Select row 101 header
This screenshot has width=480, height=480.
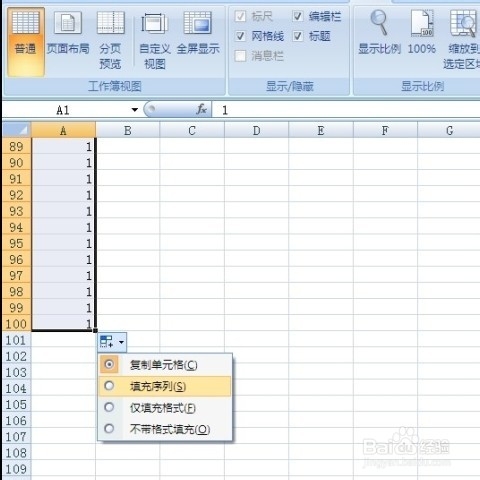(x=16, y=340)
